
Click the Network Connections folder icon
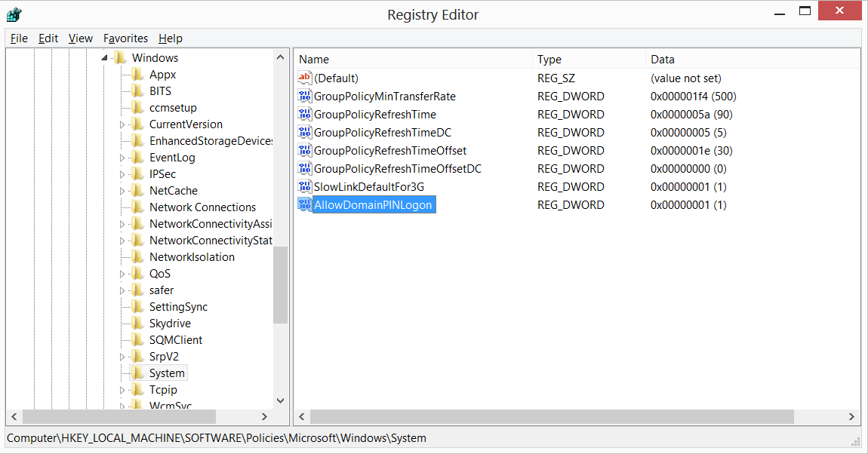click(x=137, y=207)
